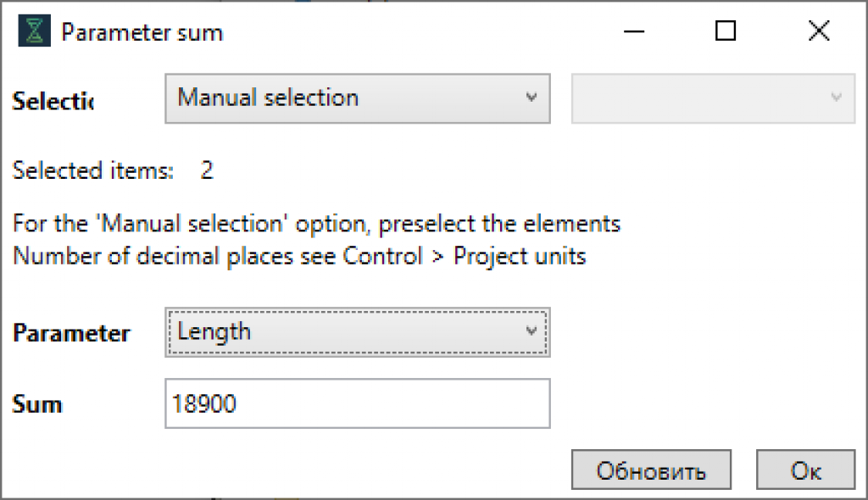This screenshot has width=868, height=500.
Task: Click the selected items count 2
Action: [x=207, y=170]
